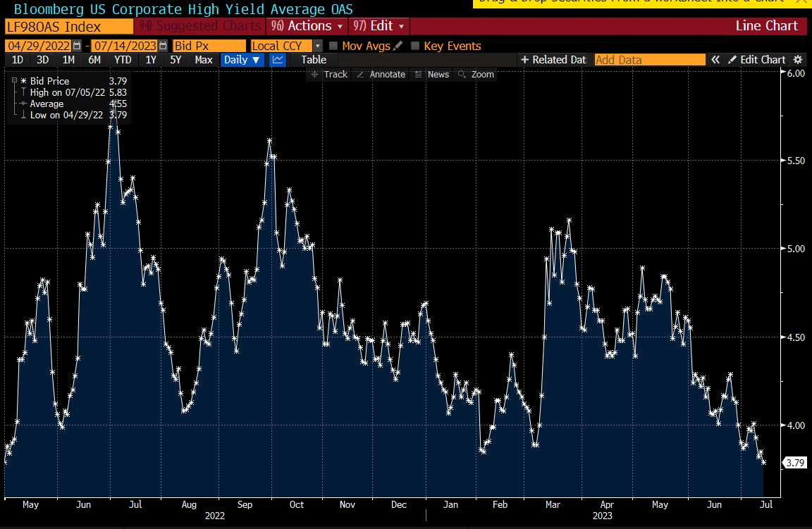Click the Line Chart title label
812x529 pixels.
[766, 26]
